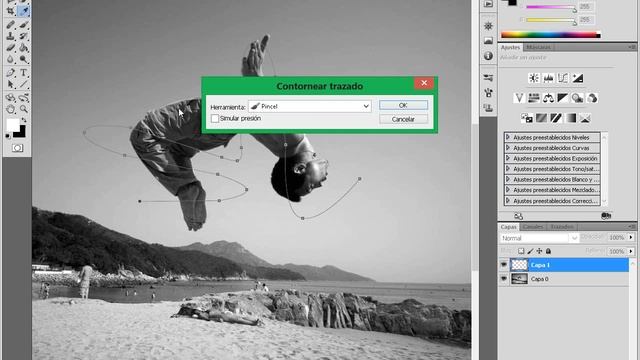This screenshot has height=360, width=640.
Task: Click the white foreground color swatch
Action: coord(12,124)
